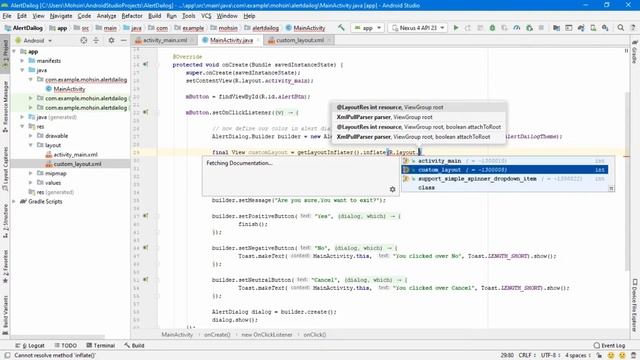Image resolution: width=640 pixels, height=360 pixels.
Task: Expand the values folder
Action: point(31,183)
